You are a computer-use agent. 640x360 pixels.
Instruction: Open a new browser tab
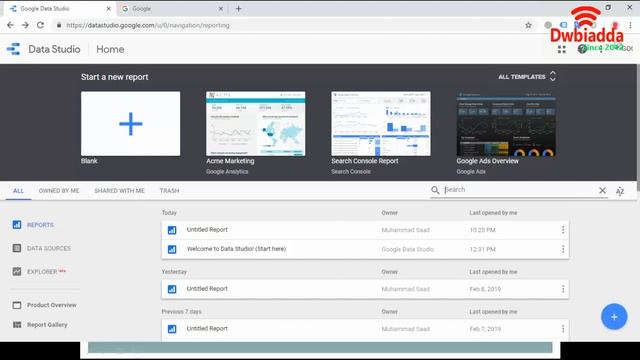[239, 9]
